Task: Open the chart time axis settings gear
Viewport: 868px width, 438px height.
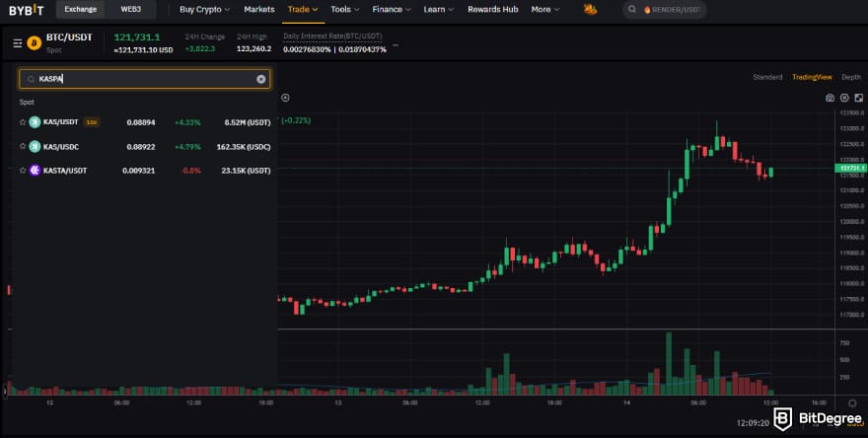Action: (852, 403)
